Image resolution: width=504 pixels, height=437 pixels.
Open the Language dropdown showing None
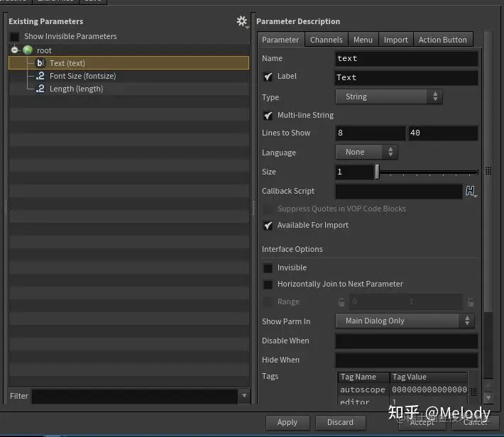(x=366, y=152)
